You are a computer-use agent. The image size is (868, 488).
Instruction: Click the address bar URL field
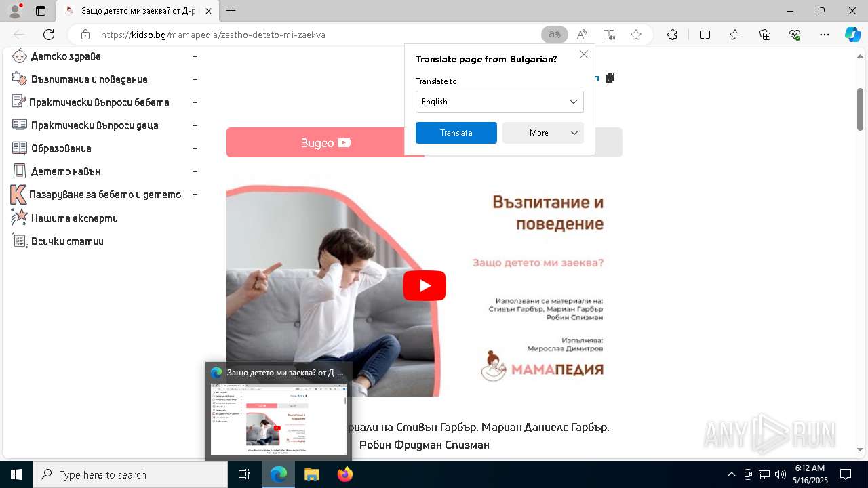319,35
